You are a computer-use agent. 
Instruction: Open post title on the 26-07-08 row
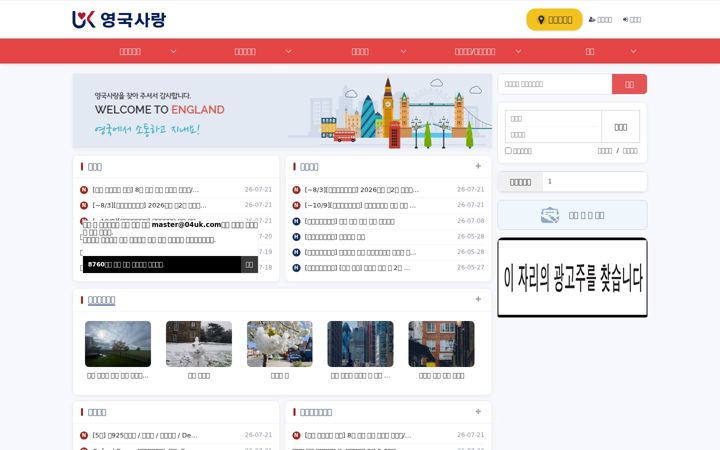point(349,221)
